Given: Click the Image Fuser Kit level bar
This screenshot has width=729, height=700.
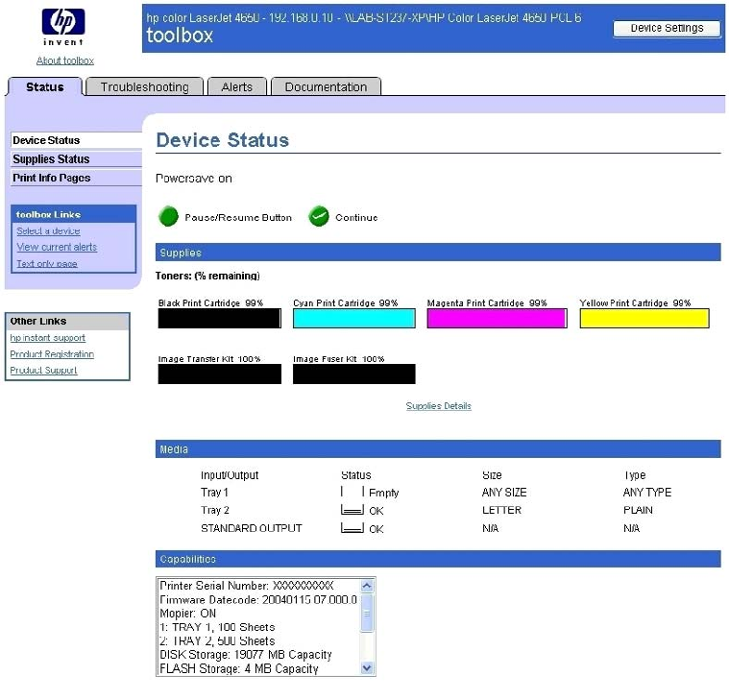Looking at the screenshot, I should pos(354,374).
